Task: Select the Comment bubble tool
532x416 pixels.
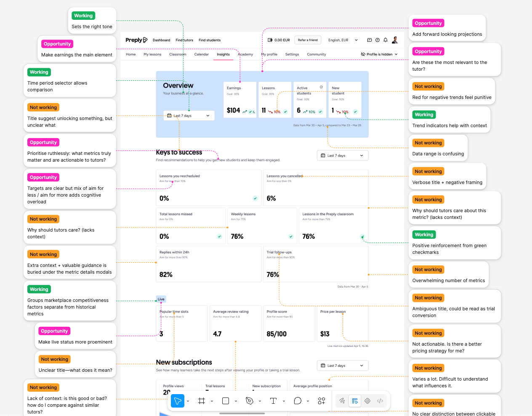Action: [298, 401]
